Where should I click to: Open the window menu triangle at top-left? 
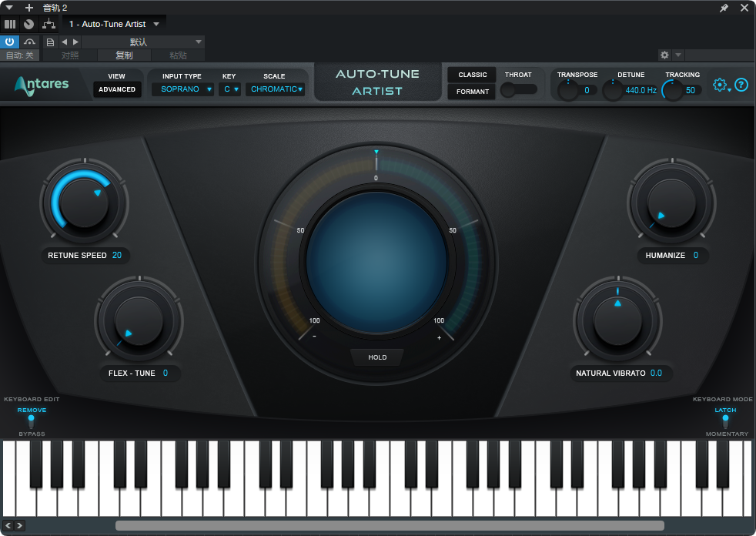9,7
